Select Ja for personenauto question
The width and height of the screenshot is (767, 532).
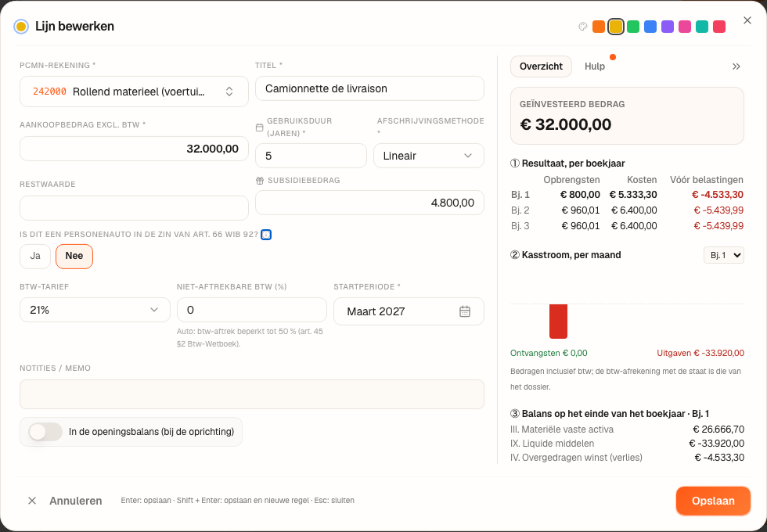coord(35,257)
